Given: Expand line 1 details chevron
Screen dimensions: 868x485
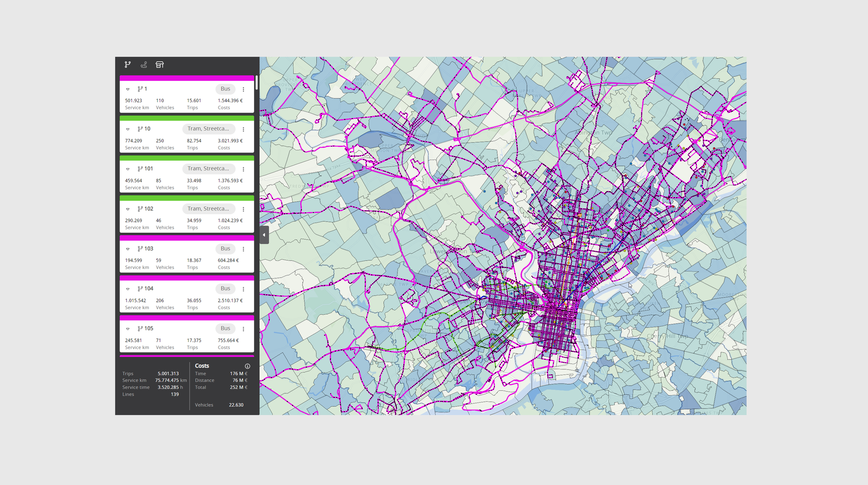Looking at the screenshot, I should pyautogui.click(x=128, y=89).
